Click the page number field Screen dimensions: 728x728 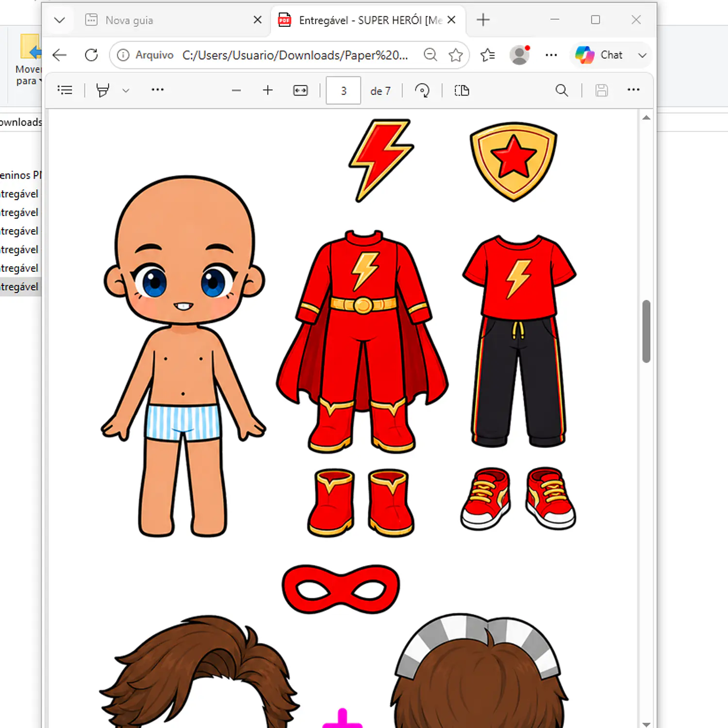(343, 91)
